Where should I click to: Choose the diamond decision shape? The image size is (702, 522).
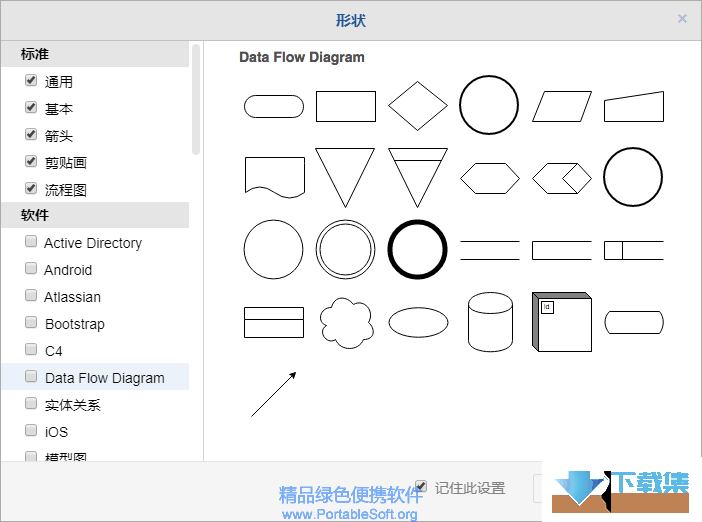coord(418,106)
